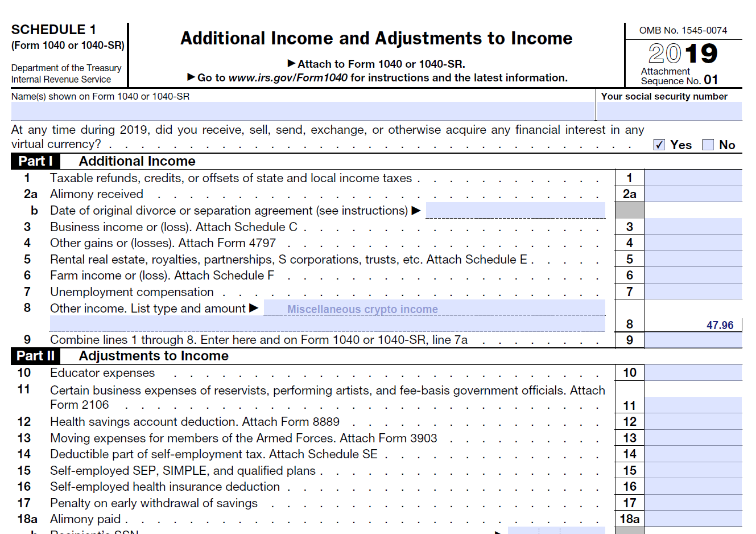This screenshot has width=756, height=534.
Task: Click the Adjustments to Income section title
Action: (x=154, y=356)
